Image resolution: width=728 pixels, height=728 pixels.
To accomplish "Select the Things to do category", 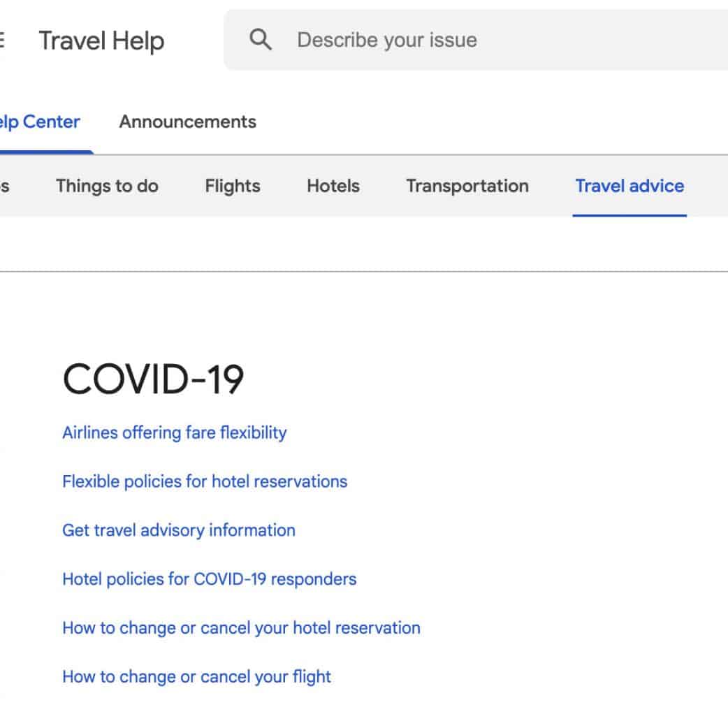I will click(x=107, y=186).
